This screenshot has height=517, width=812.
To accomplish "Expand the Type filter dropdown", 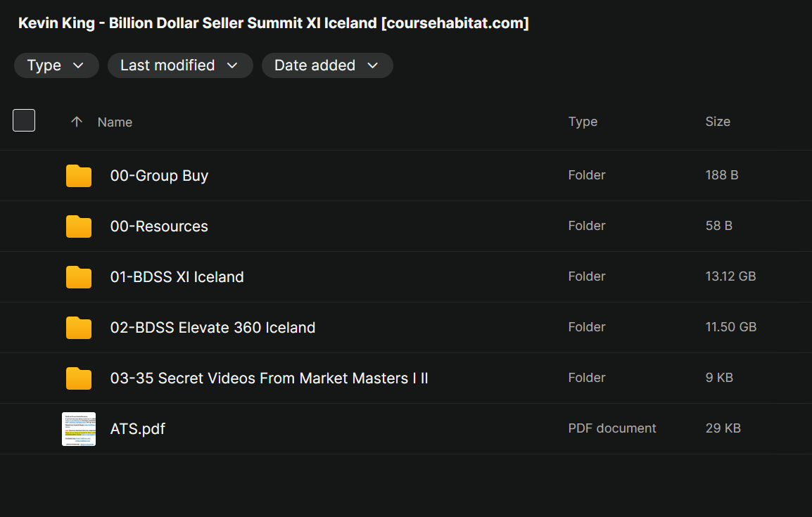I will [56, 65].
